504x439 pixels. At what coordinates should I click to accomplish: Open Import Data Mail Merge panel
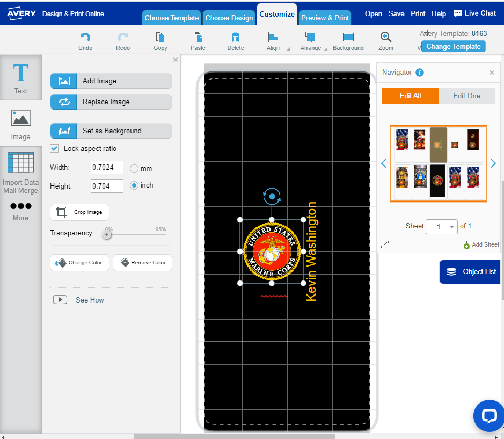tap(20, 171)
